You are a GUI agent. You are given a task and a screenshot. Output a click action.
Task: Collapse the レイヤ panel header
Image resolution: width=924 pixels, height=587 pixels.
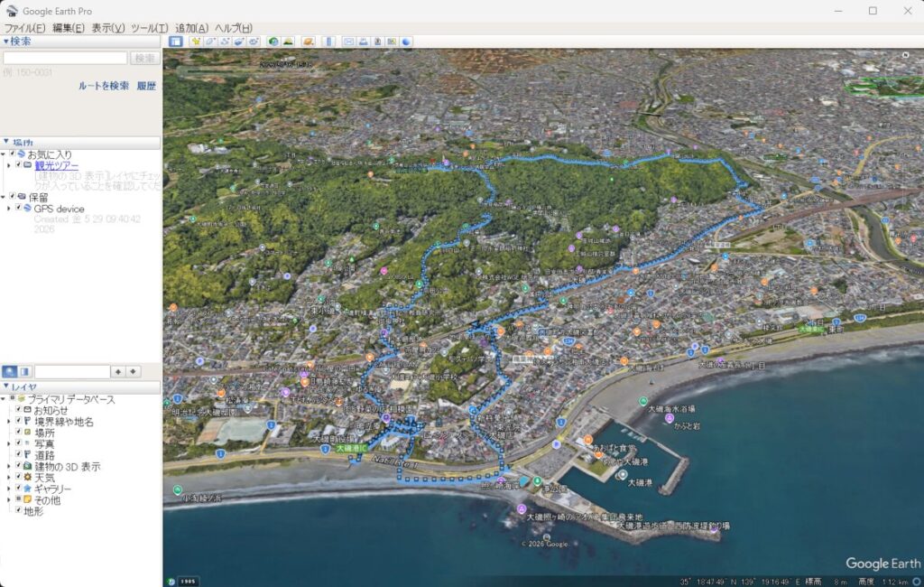(x=6, y=387)
